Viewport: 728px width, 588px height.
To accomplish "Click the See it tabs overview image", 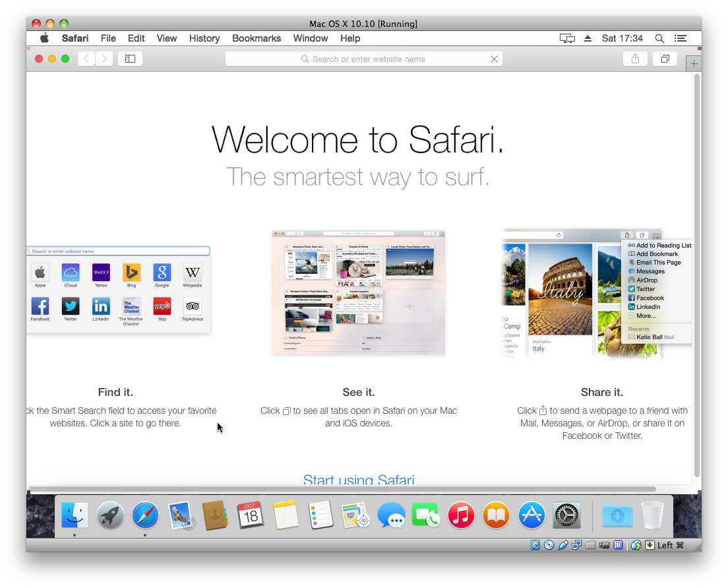I will tap(359, 292).
